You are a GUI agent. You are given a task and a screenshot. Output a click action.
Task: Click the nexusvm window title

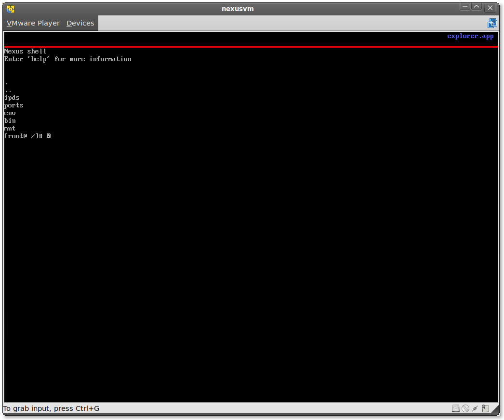[238, 9]
